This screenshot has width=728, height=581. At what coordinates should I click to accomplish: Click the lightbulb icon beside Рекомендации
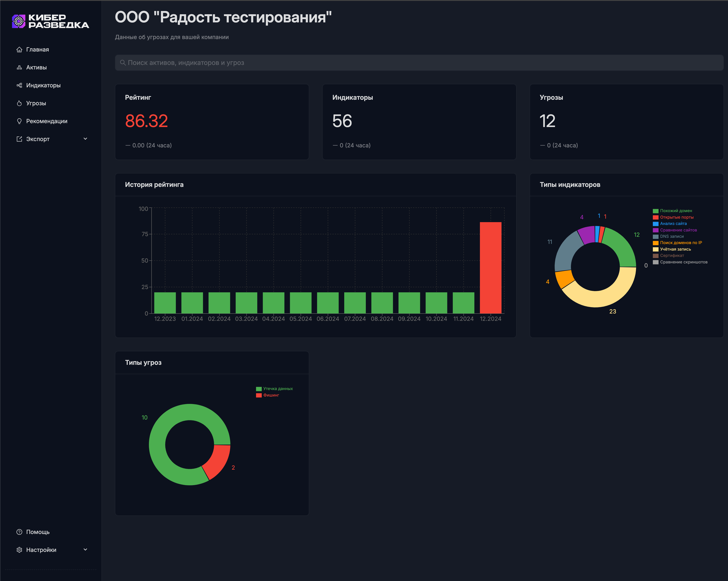pyautogui.click(x=19, y=121)
